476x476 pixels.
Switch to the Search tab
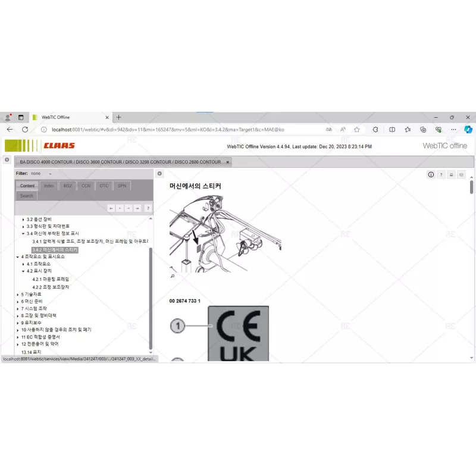[26, 195]
